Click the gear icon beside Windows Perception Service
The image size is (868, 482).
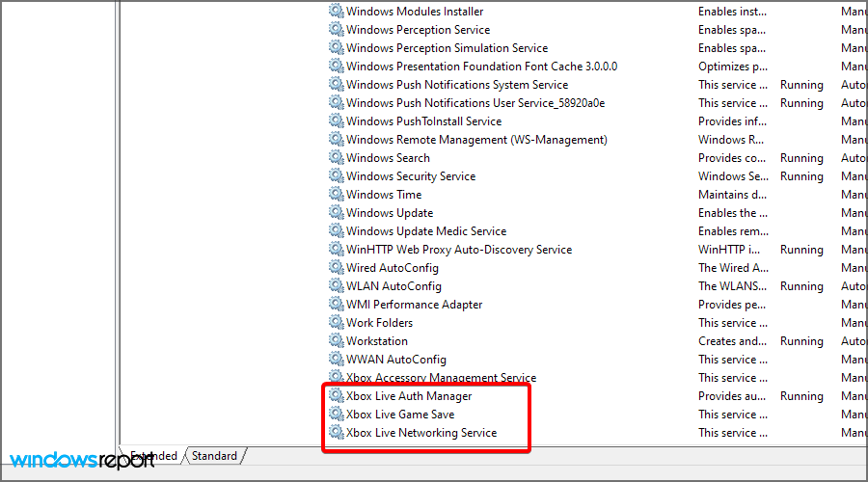coord(336,29)
